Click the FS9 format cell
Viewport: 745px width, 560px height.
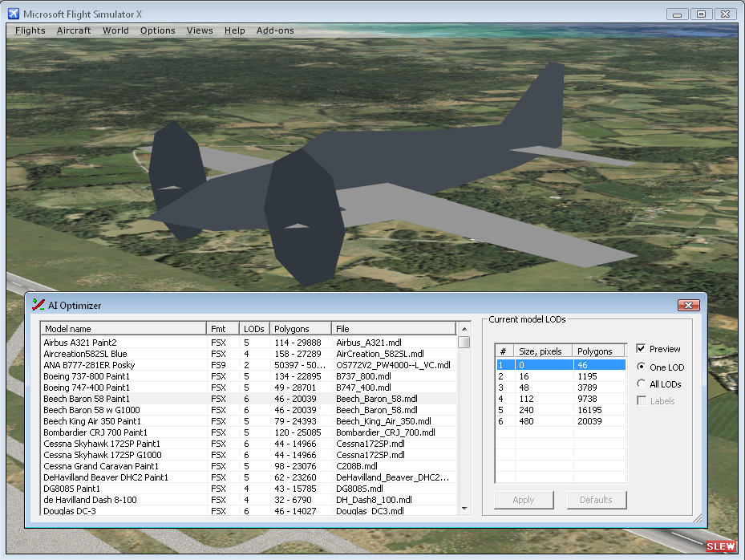[218, 365]
